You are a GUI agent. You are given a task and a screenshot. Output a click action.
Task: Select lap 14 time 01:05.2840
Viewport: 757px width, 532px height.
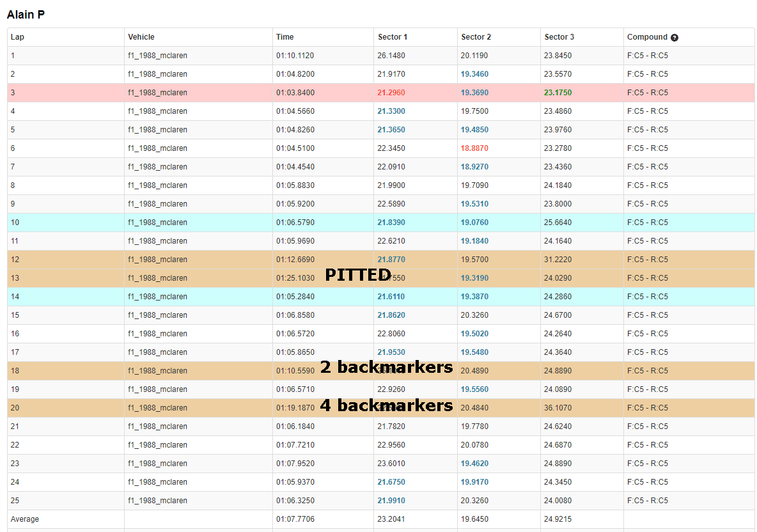[x=295, y=297]
